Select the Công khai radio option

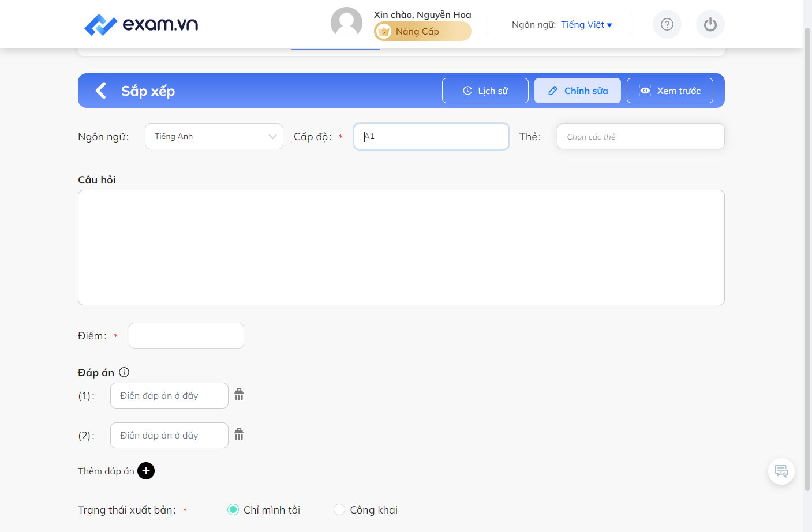click(339, 509)
